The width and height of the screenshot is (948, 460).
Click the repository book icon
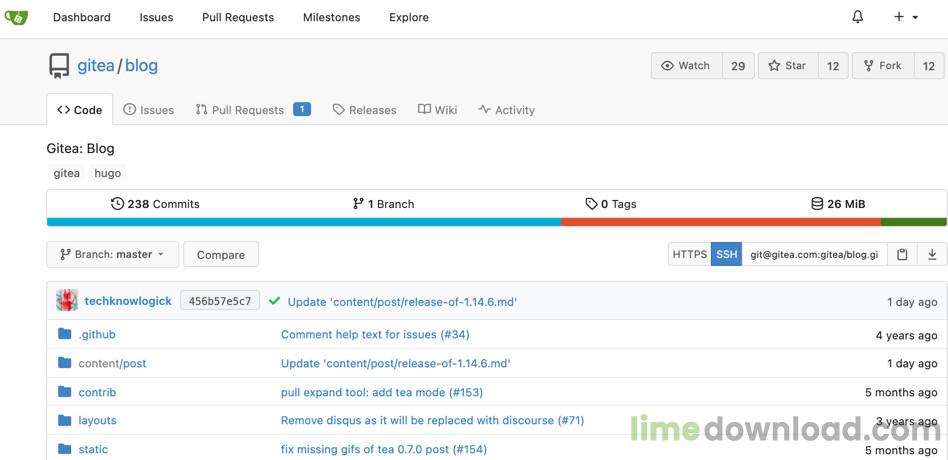click(59, 66)
